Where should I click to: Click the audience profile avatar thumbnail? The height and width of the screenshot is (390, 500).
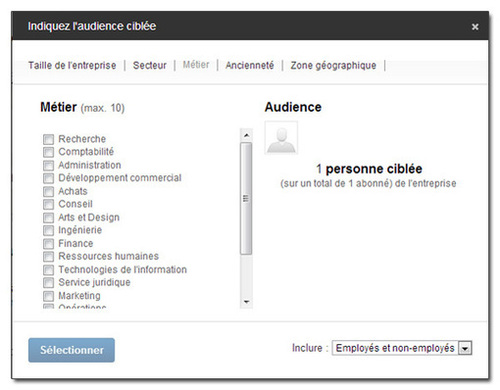(281, 138)
